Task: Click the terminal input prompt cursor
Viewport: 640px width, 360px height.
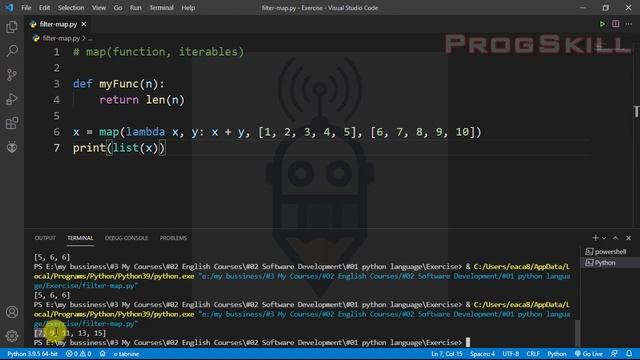Action: (468, 342)
